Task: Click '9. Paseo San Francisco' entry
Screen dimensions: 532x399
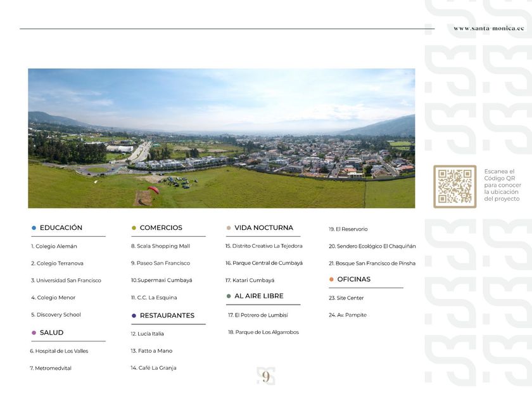Action: click(160, 263)
